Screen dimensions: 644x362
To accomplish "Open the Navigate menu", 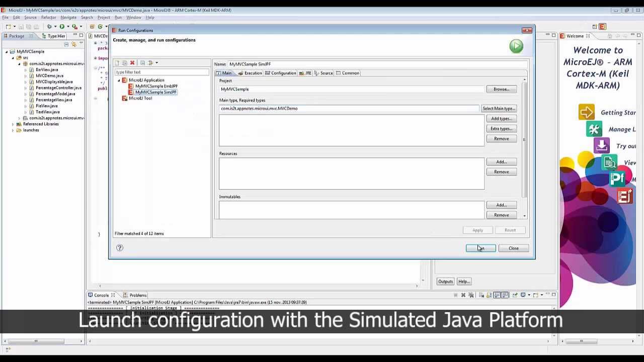I will 68,18.
